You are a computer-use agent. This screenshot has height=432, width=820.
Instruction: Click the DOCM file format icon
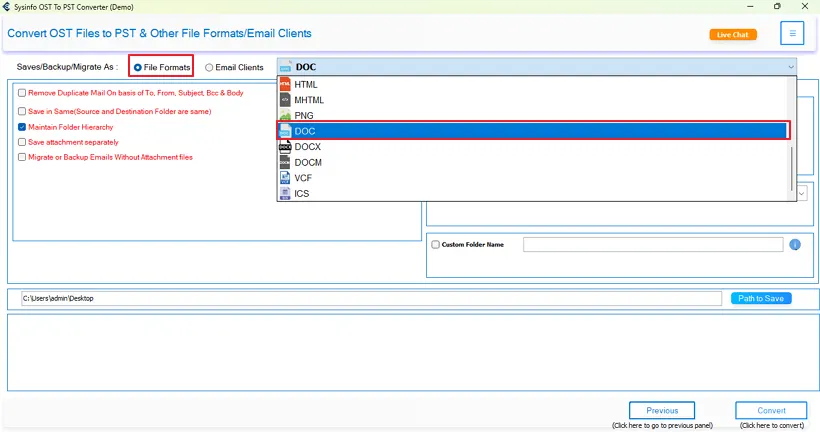click(285, 162)
